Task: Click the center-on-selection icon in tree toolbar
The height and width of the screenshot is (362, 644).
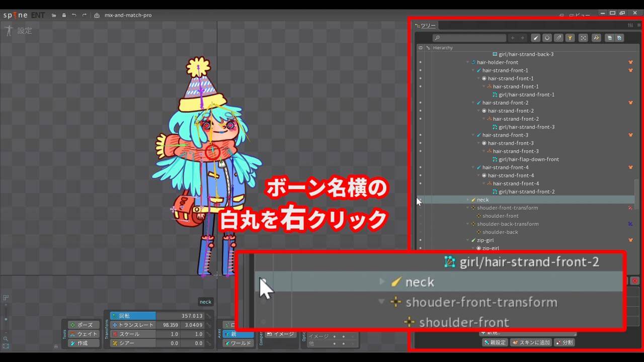Action: pyautogui.click(x=583, y=38)
